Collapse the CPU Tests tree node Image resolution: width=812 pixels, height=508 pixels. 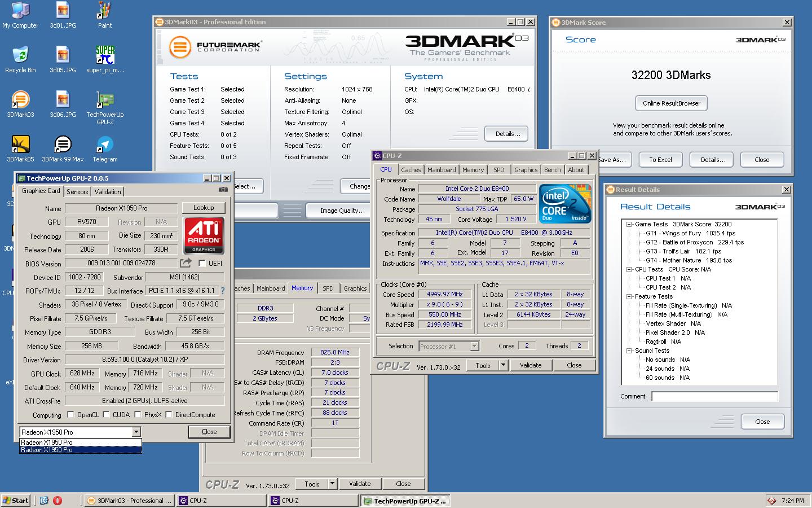629,269
